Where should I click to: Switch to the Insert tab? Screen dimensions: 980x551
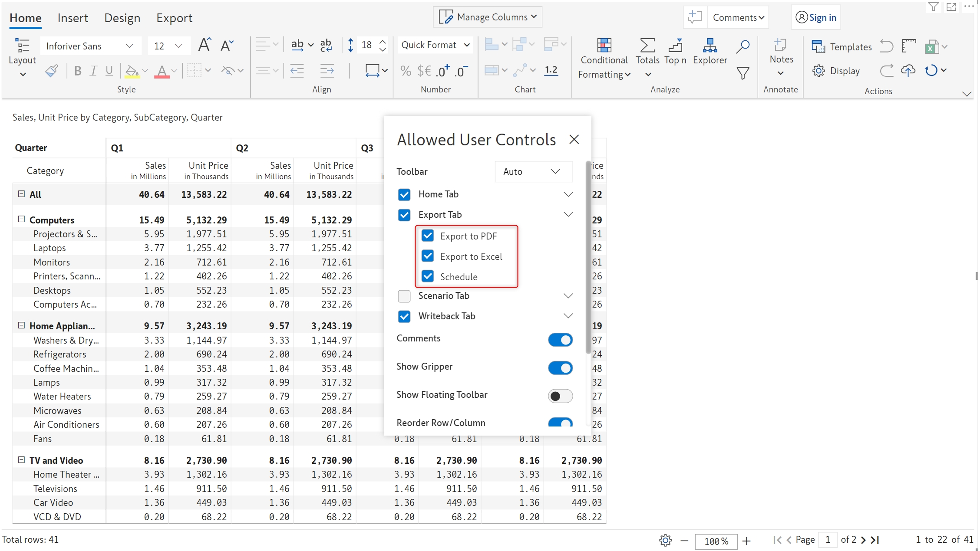73,18
